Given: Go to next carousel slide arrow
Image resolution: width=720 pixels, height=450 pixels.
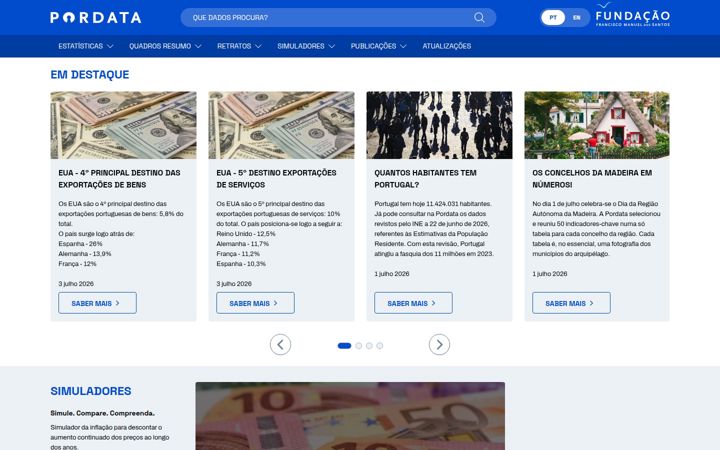Looking at the screenshot, I should point(439,344).
